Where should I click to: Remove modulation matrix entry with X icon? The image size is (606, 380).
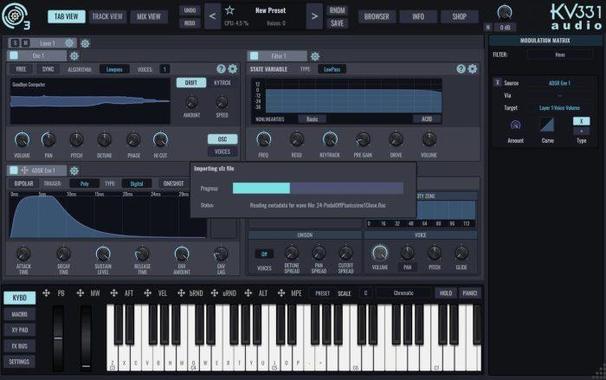497,82
